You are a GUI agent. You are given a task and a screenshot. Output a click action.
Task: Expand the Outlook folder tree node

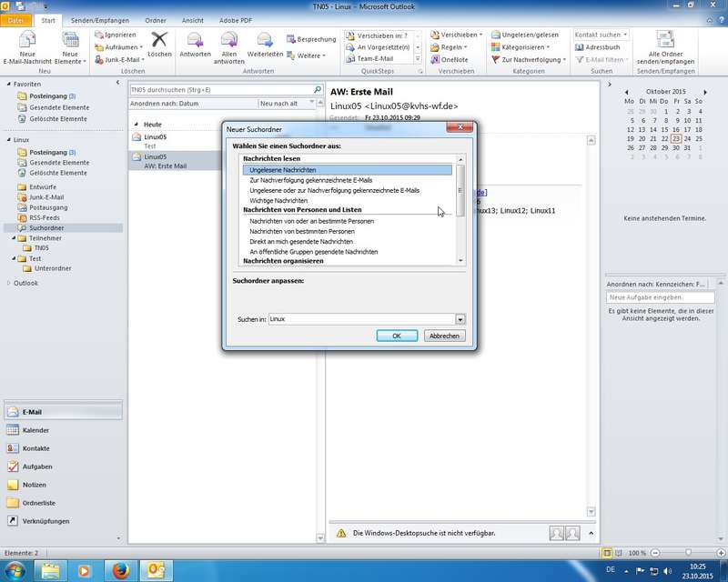pos(9,283)
